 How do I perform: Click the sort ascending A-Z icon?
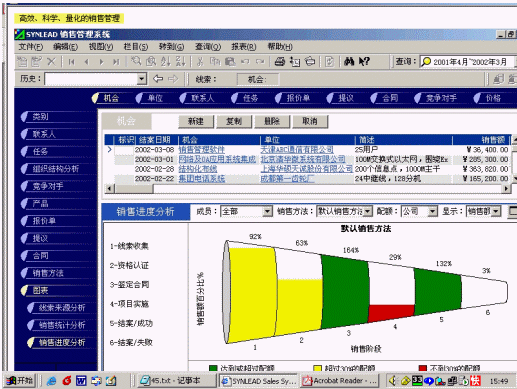tap(166, 61)
